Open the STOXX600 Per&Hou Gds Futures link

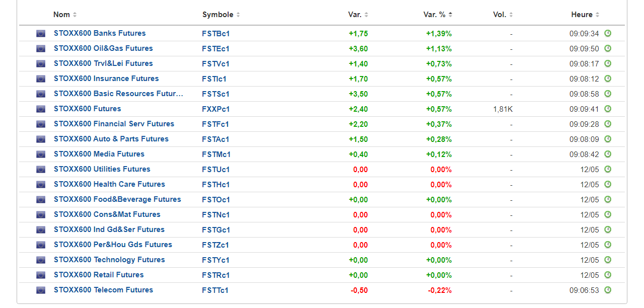pyautogui.click(x=113, y=245)
